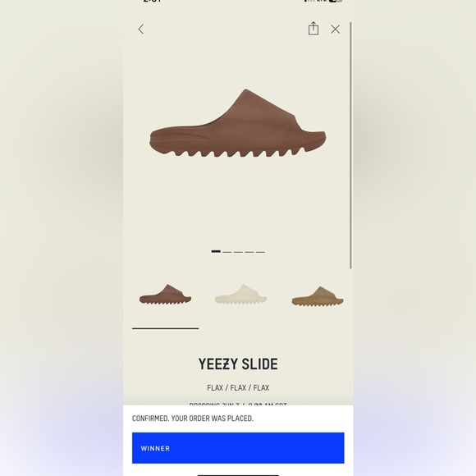476x476 pixels.
Task: Click the vertical scrollbar on right edge
Action: (x=350, y=145)
